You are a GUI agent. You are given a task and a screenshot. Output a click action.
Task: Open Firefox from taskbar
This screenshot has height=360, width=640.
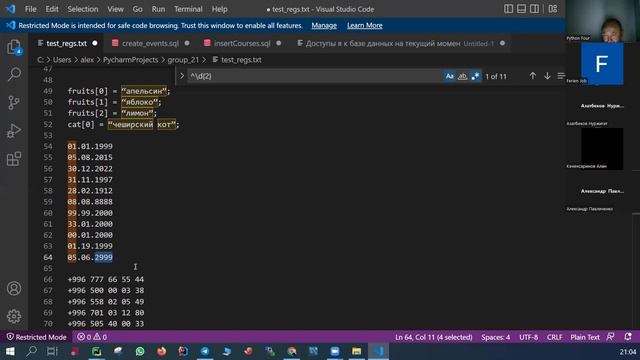[x=161, y=351]
